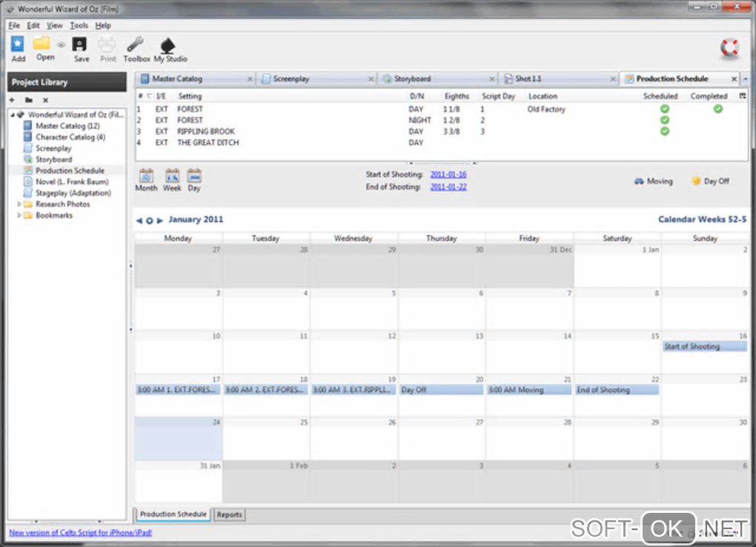The width and height of the screenshot is (756, 547).
Task: Sort scene table by Location column
Action: 543,96
